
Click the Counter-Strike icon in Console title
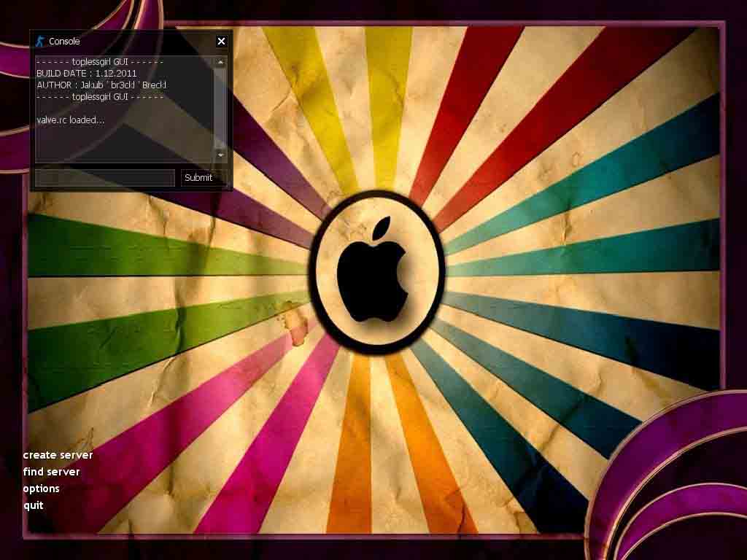[40, 42]
